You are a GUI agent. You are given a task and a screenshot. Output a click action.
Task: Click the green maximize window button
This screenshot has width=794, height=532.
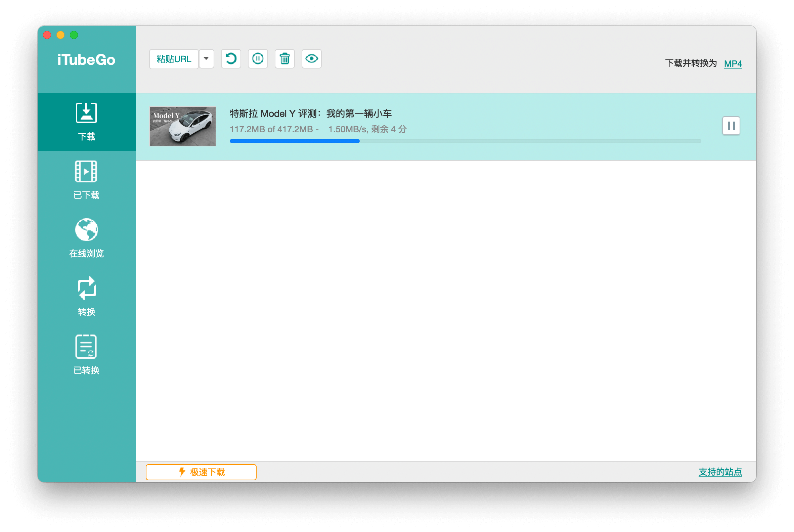tap(74, 35)
